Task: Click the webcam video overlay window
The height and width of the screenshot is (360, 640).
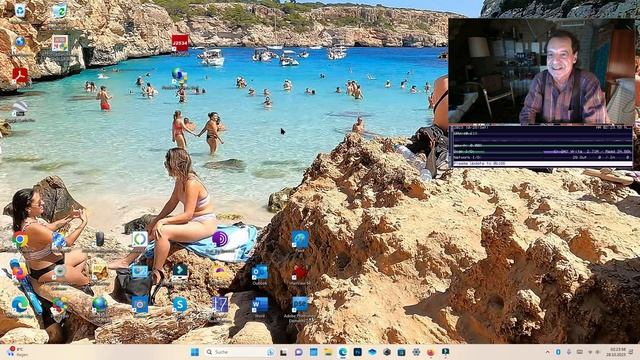Action: pos(542,71)
